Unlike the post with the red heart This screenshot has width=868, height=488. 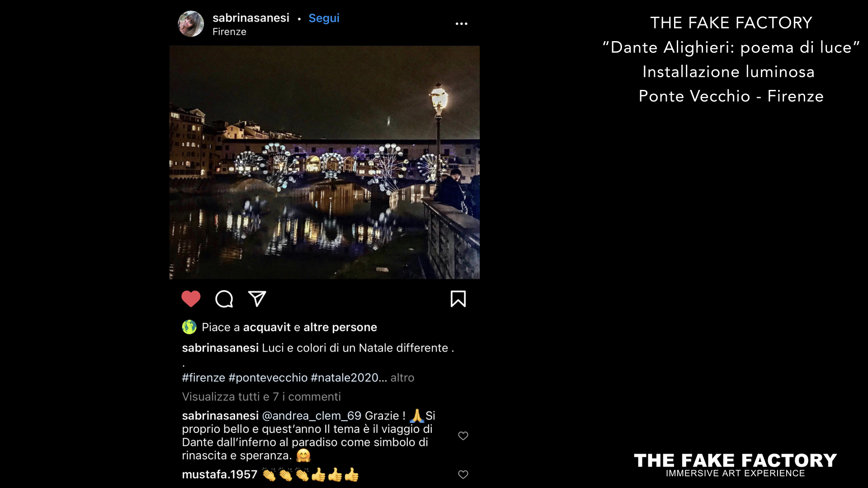coord(191,299)
